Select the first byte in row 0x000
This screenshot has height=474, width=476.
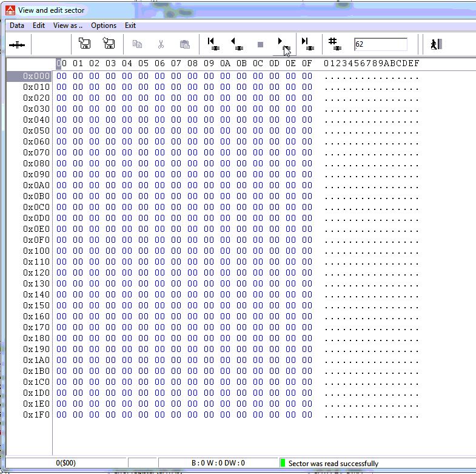tap(61, 76)
